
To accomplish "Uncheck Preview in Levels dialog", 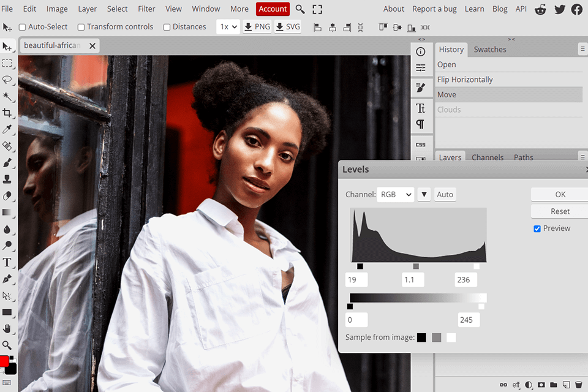I will point(537,228).
